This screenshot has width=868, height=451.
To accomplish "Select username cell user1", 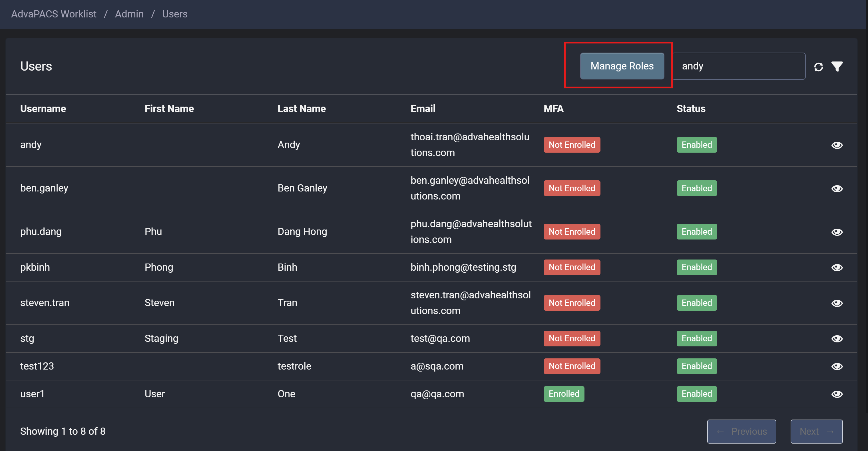I will [32, 394].
